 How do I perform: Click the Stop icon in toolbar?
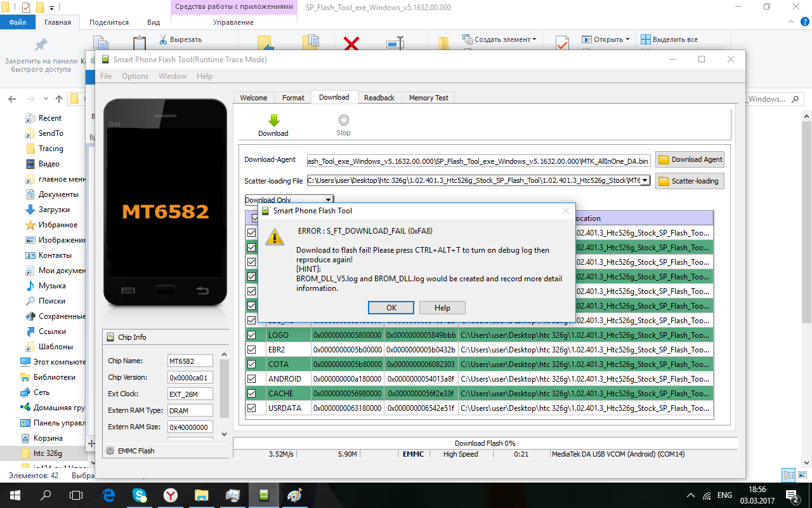coord(343,120)
